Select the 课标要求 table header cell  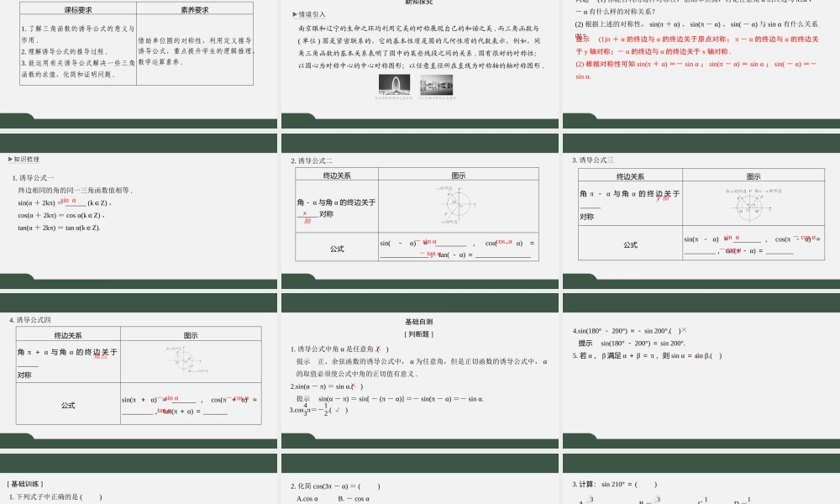77,10
